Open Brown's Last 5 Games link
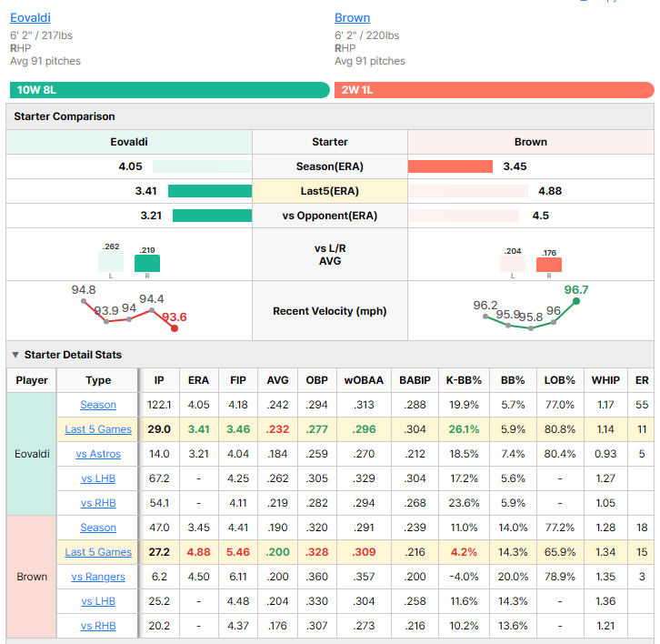This screenshot has height=644, width=660. (x=98, y=552)
